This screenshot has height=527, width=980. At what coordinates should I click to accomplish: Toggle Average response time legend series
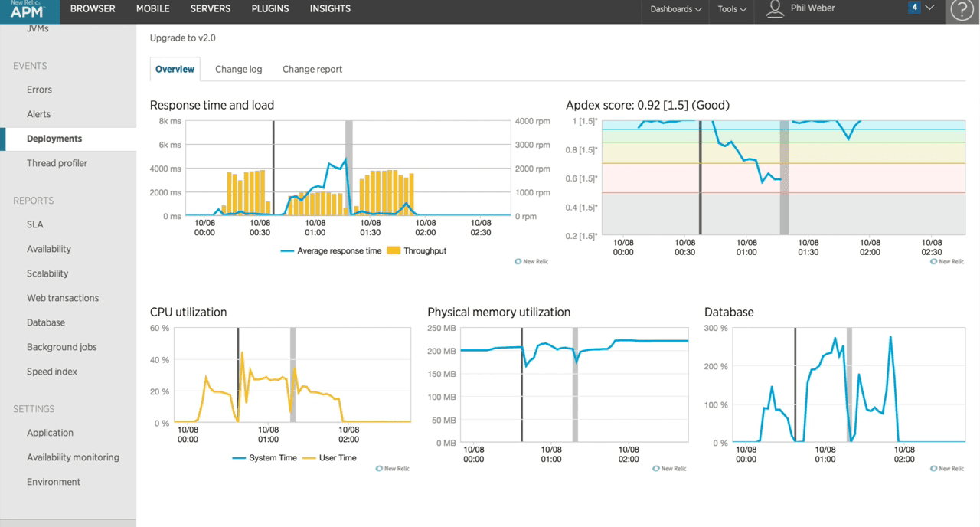[x=331, y=250]
